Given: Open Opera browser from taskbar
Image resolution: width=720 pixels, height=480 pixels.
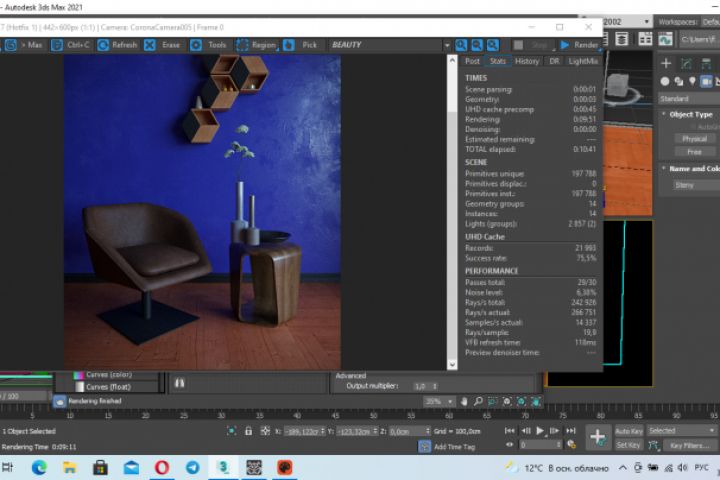Looking at the screenshot, I should [x=162, y=468].
